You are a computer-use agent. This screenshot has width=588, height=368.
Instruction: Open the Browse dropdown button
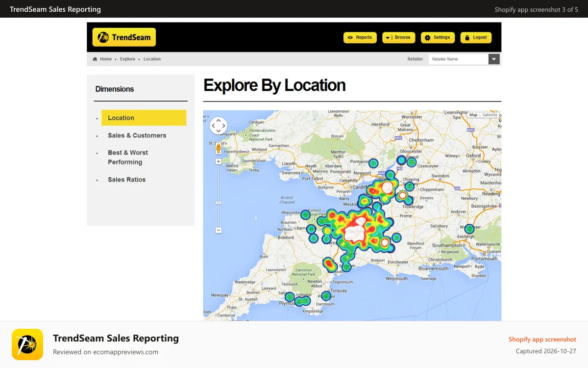[x=399, y=38]
